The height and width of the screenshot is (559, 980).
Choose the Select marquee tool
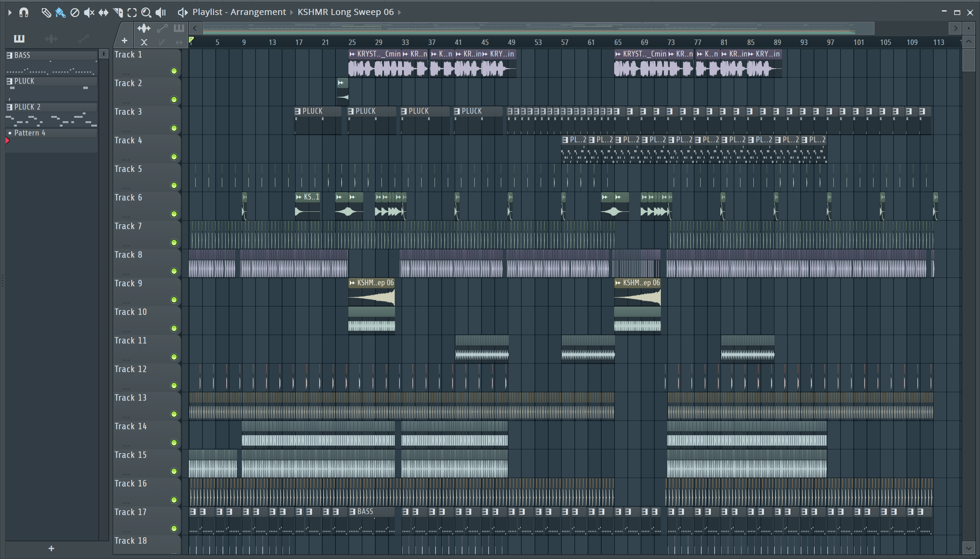pos(132,13)
